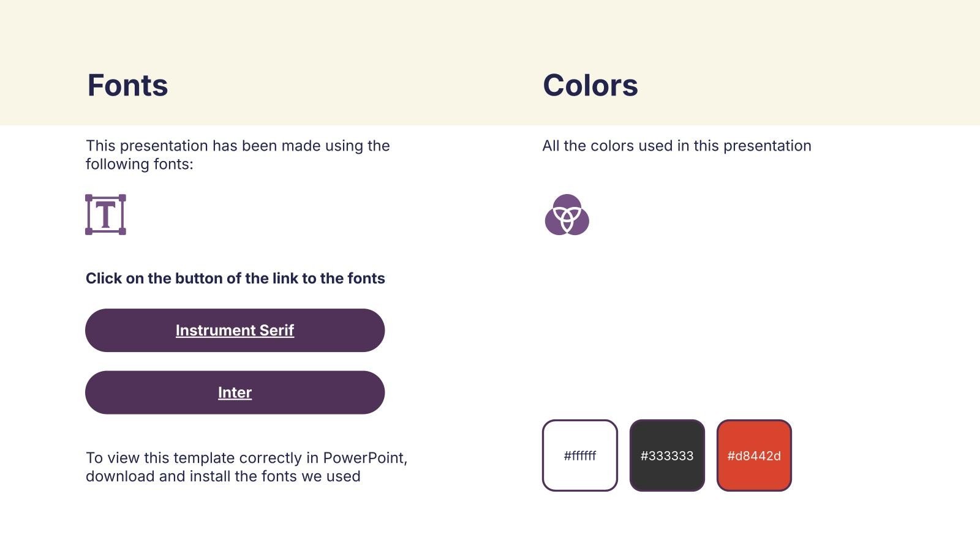Click the Colors heading
980x551 pixels.
tap(590, 85)
